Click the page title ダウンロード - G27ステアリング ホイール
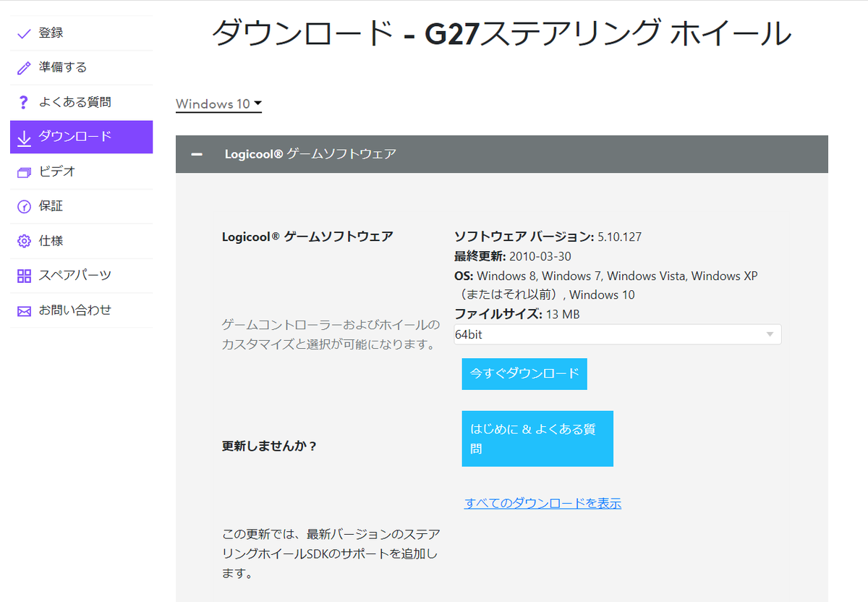 coord(501,33)
